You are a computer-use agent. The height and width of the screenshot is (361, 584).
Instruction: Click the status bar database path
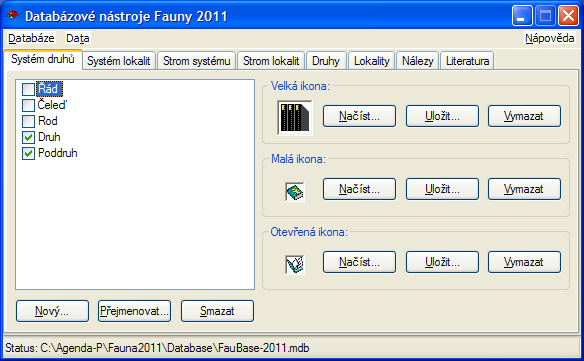tap(175, 348)
